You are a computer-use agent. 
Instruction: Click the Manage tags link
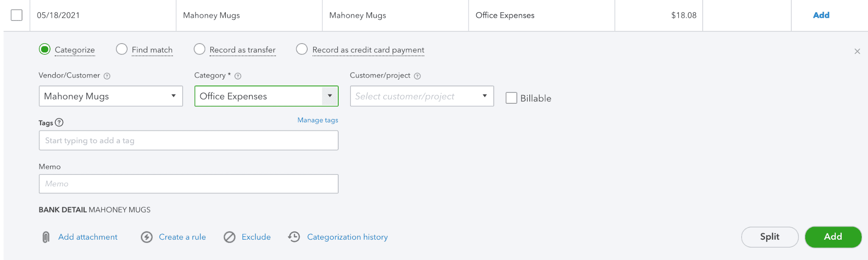click(x=318, y=120)
